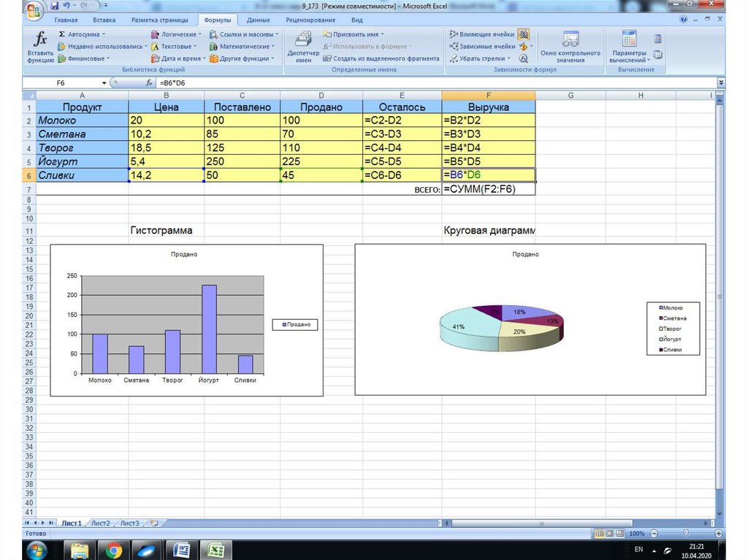Screen dimensions: 748x560
Task: Launch Google Chrome from the taskbar
Action: point(113,549)
